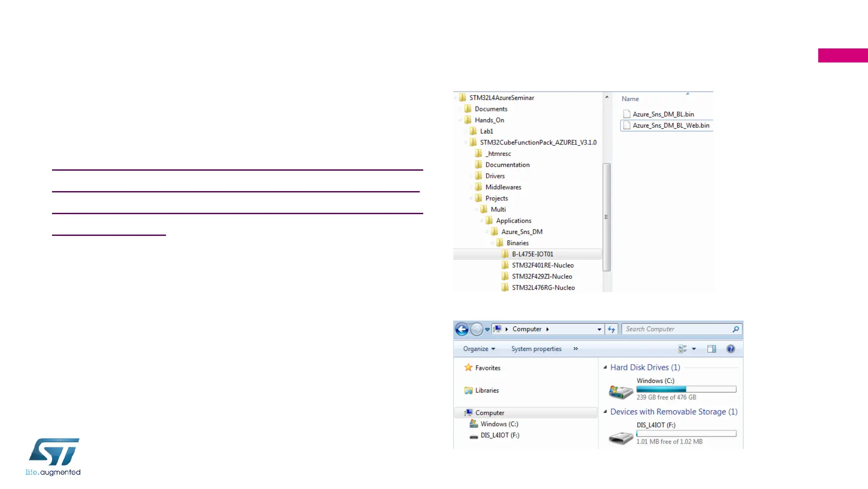Select the Documentation folder in tree
Screen dimensions: 868x489
tap(508, 165)
